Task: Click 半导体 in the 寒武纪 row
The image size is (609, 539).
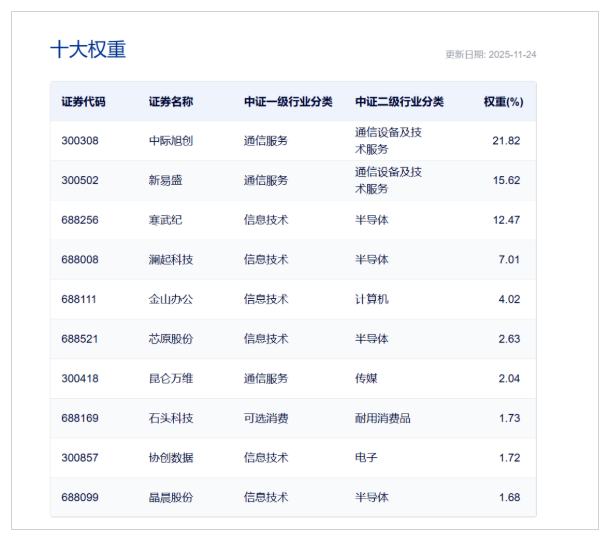Action: pyautogui.click(x=372, y=220)
